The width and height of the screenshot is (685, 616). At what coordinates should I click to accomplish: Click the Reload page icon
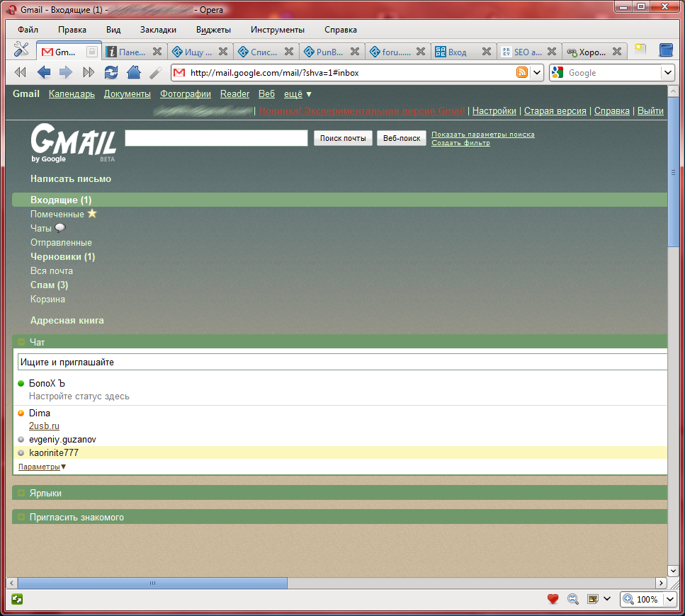[111, 72]
